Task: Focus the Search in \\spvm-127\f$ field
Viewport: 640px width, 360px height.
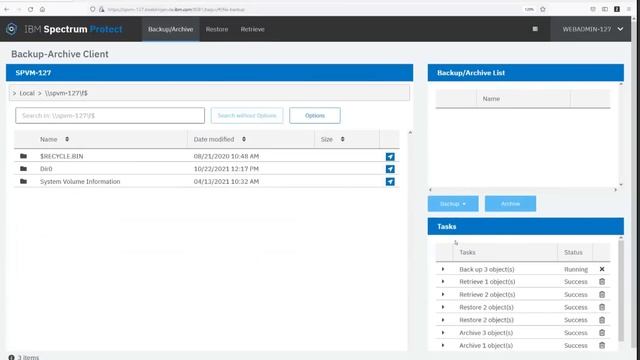Action: [x=110, y=116]
